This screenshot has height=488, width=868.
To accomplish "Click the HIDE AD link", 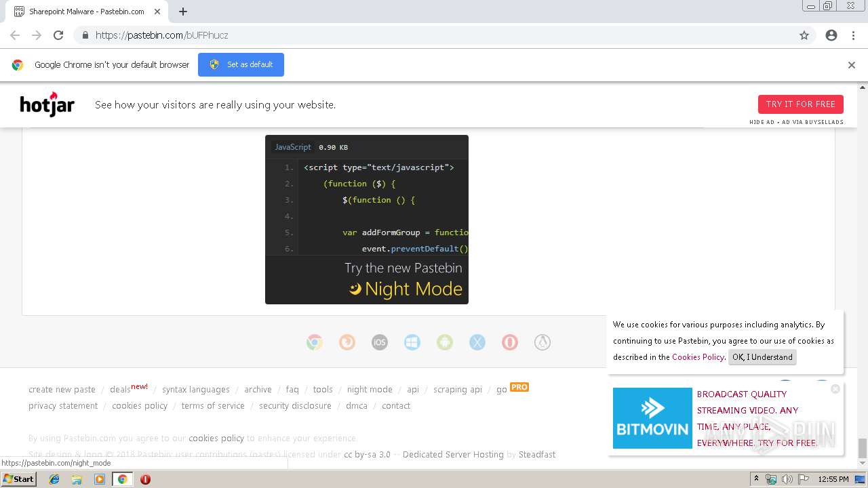I will [x=762, y=123].
